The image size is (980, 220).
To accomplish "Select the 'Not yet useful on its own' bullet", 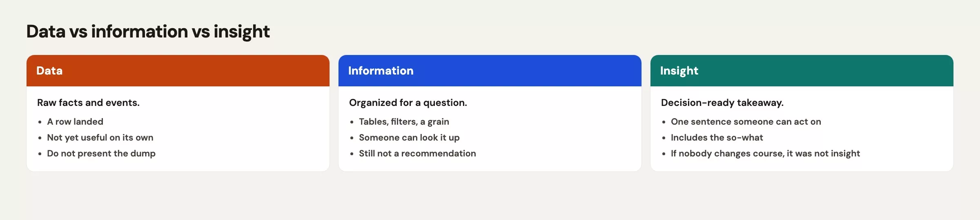I will pos(100,138).
